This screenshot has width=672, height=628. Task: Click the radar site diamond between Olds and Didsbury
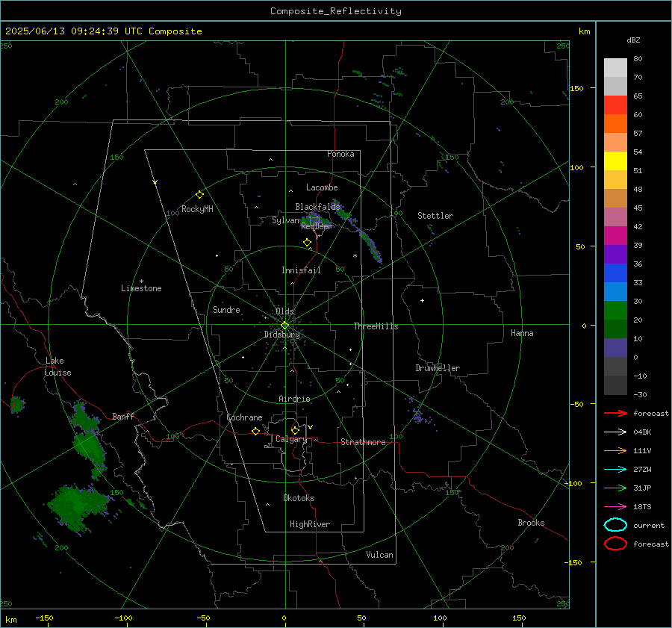(x=284, y=326)
